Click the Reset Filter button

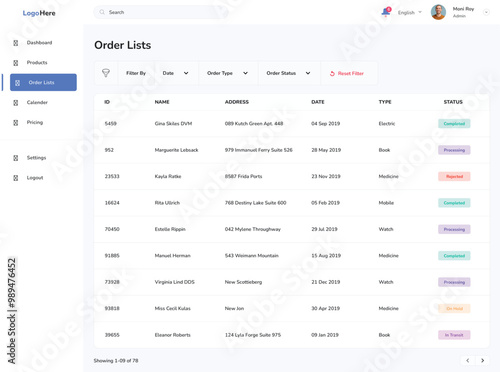[x=347, y=73]
